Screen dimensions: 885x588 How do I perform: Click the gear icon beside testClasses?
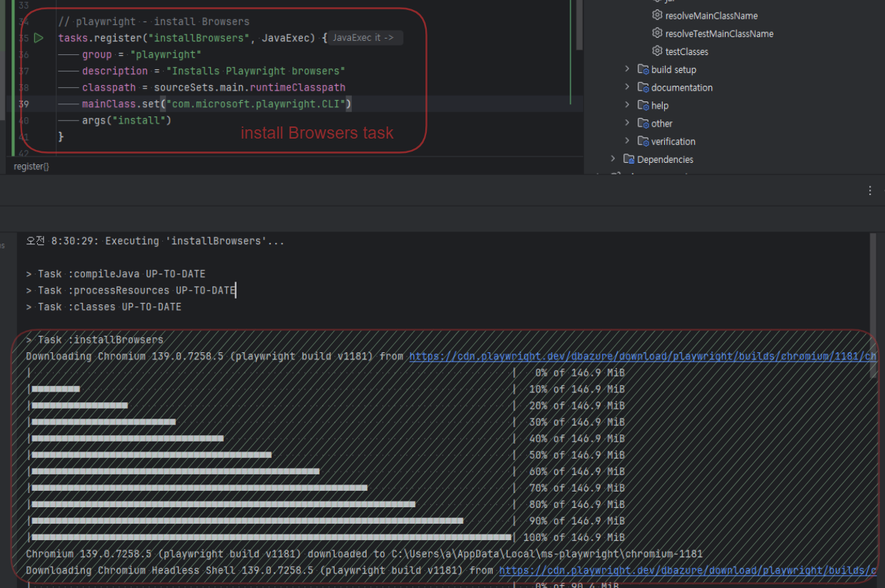[657, 51]
